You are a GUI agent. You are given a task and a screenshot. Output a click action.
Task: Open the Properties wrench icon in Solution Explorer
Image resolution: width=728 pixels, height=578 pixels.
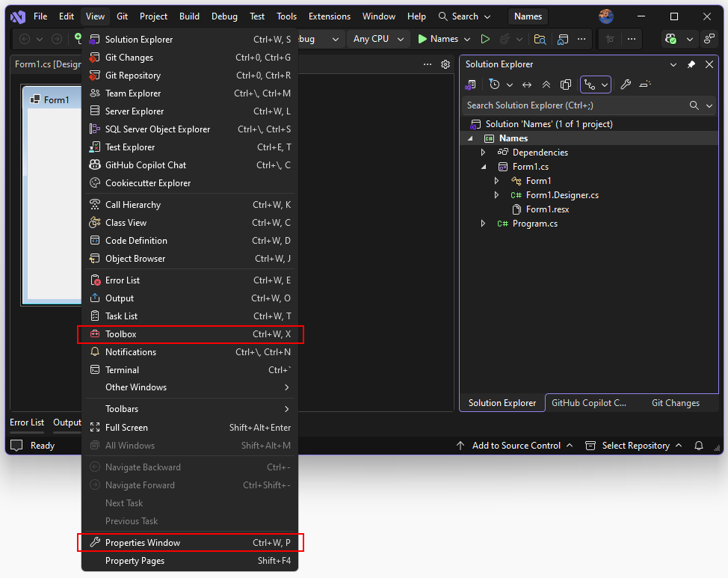click(625, 84)
